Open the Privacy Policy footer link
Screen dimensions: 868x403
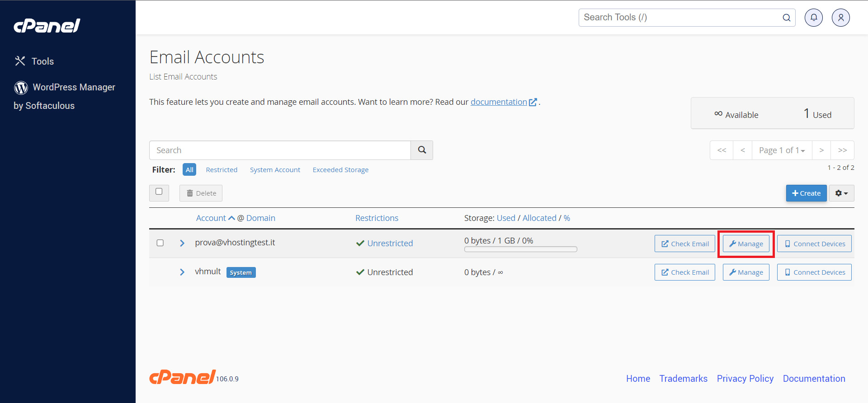tap(745, 379)
